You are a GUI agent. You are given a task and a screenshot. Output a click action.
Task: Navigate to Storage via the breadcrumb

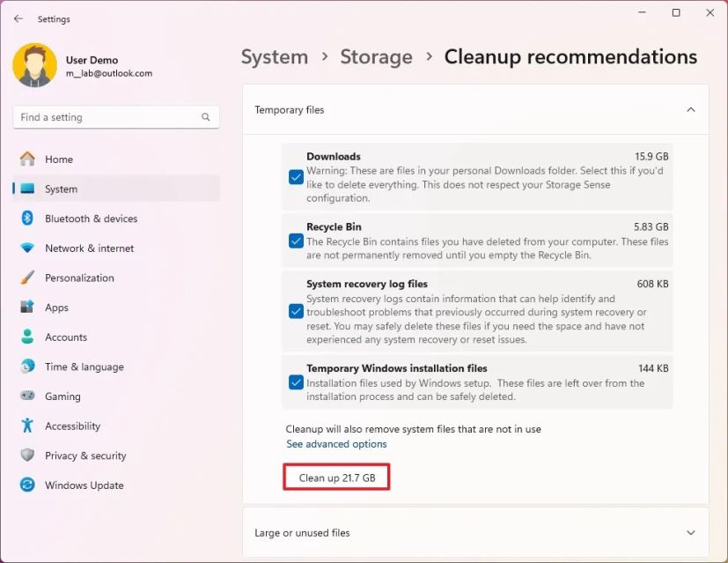pos(376,56)
